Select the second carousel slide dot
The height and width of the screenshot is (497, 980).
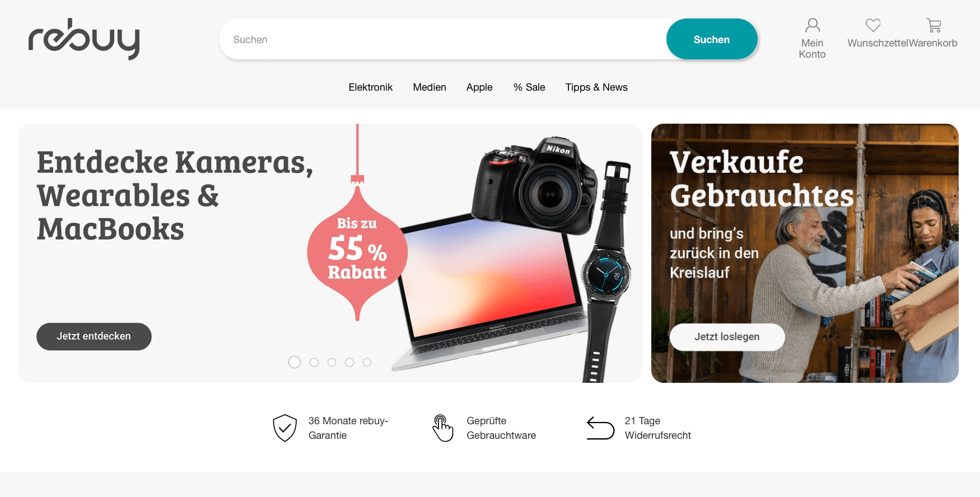(x=314, y=362)
